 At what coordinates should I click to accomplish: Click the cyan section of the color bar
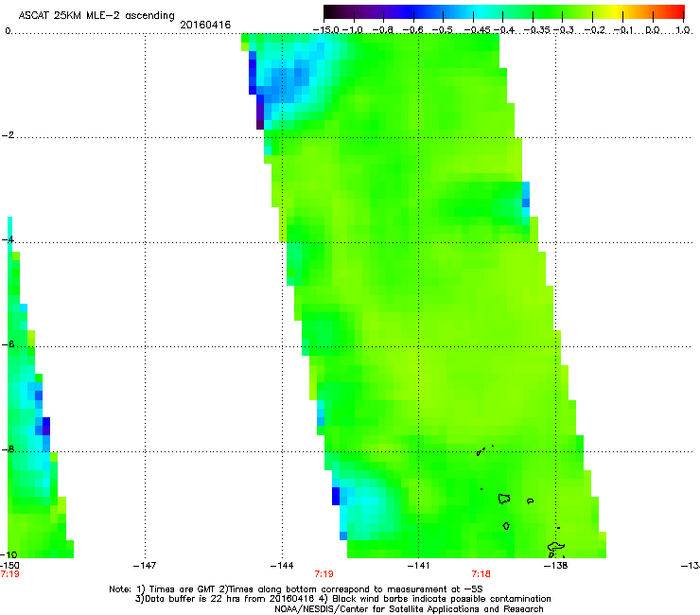pos(480,11)
